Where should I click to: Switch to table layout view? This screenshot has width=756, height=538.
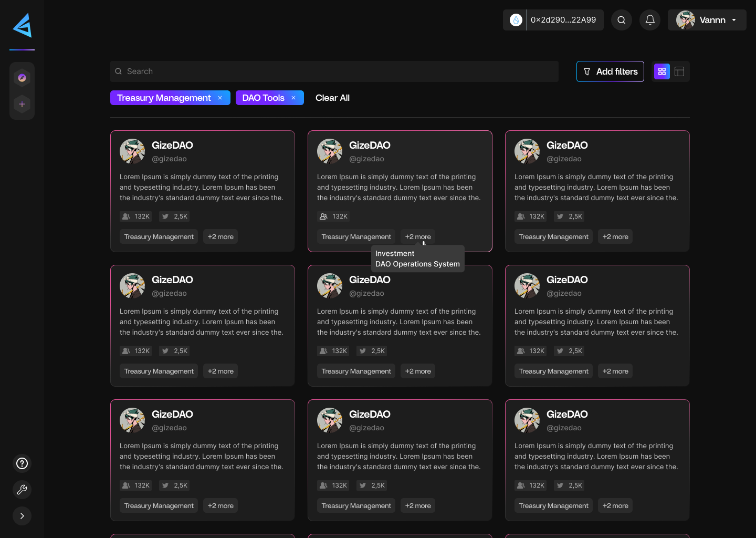pos(679,71)
